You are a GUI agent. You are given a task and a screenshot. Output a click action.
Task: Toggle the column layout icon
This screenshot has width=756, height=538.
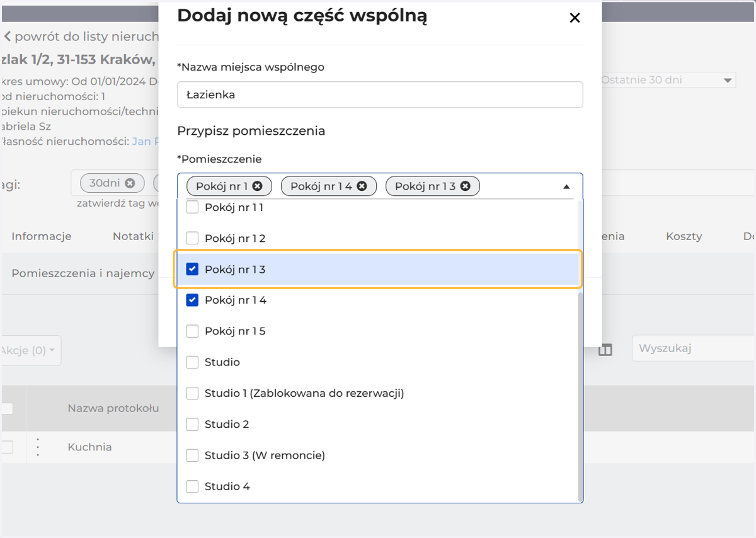(x=605, y=350)
